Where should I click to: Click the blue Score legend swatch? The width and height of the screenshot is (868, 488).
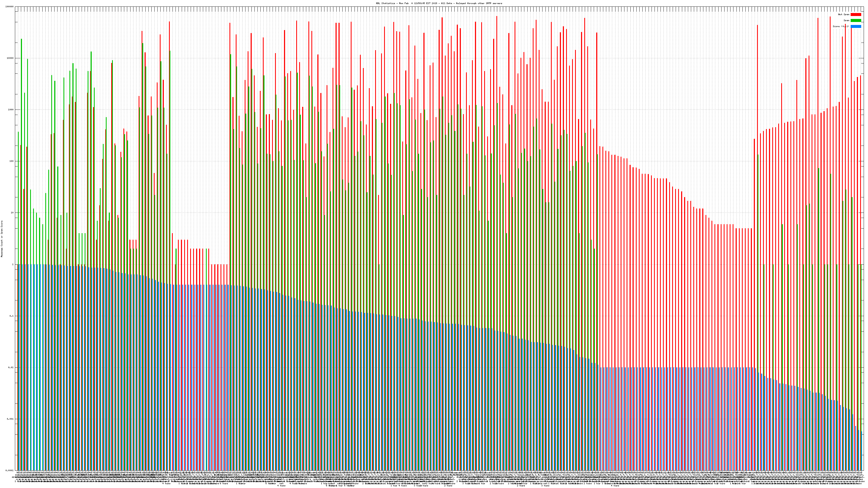[x=856, y=26]
